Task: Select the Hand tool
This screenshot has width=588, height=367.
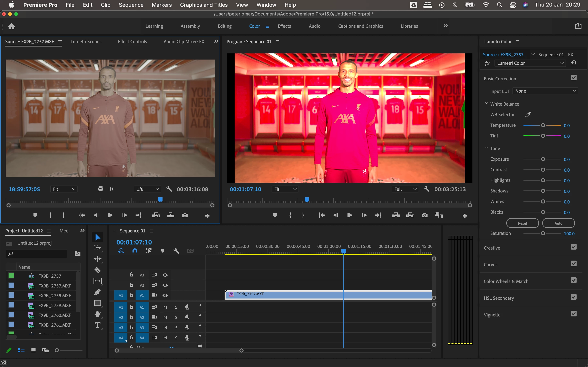Action: (x=97, y=314)
